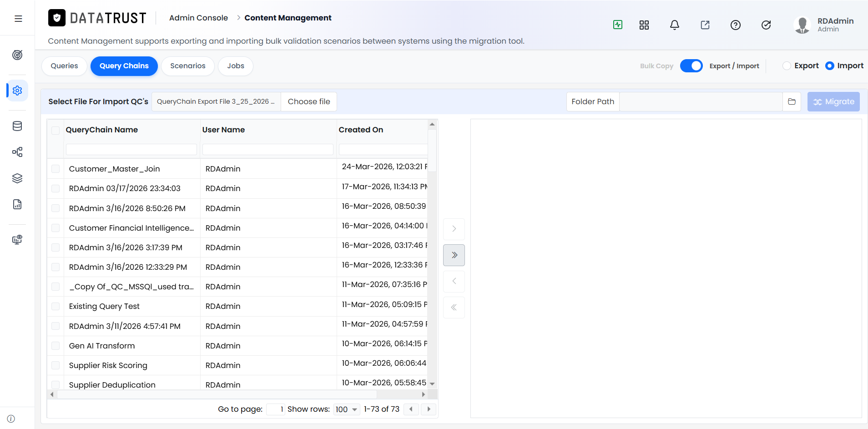The width and height of the screenshot is (868, 429).
Task: Select RDAdmin 3/11/2026 4:57:41 PM row
Action: [237, 326]
